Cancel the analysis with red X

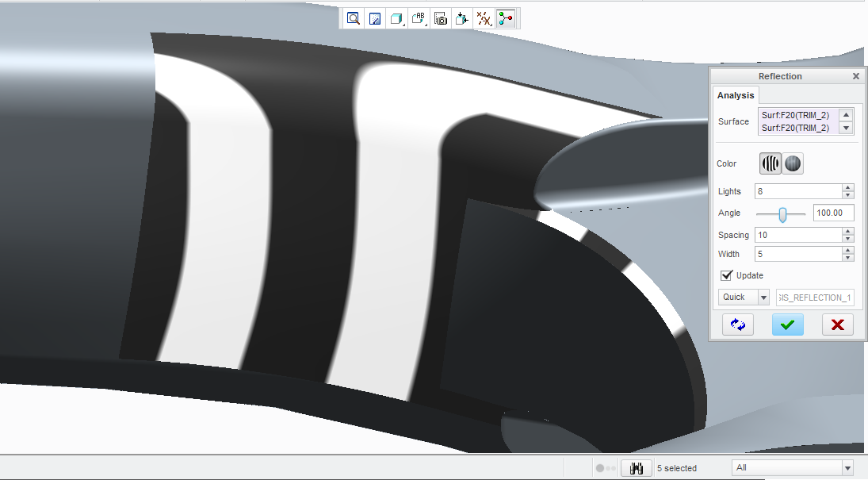838,324
